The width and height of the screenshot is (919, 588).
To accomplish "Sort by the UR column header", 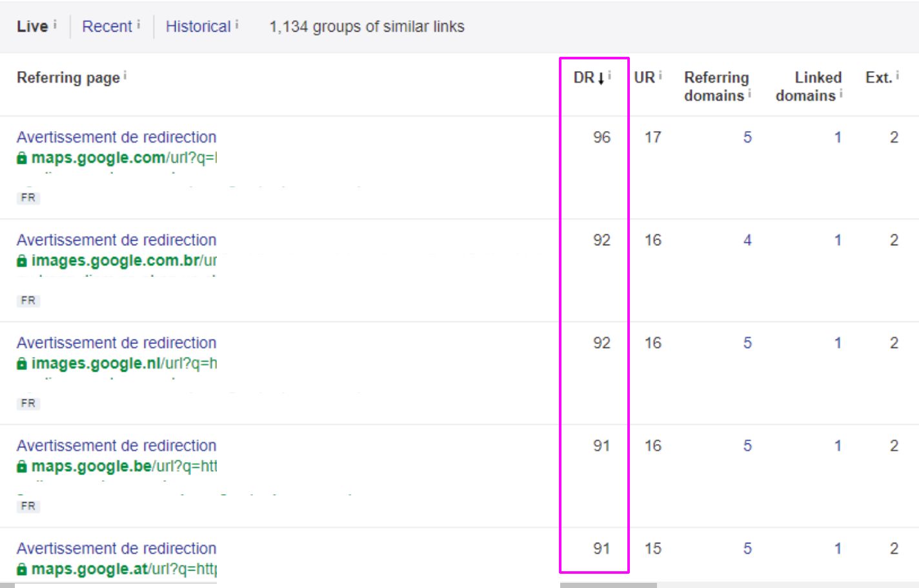I will 644,77.
